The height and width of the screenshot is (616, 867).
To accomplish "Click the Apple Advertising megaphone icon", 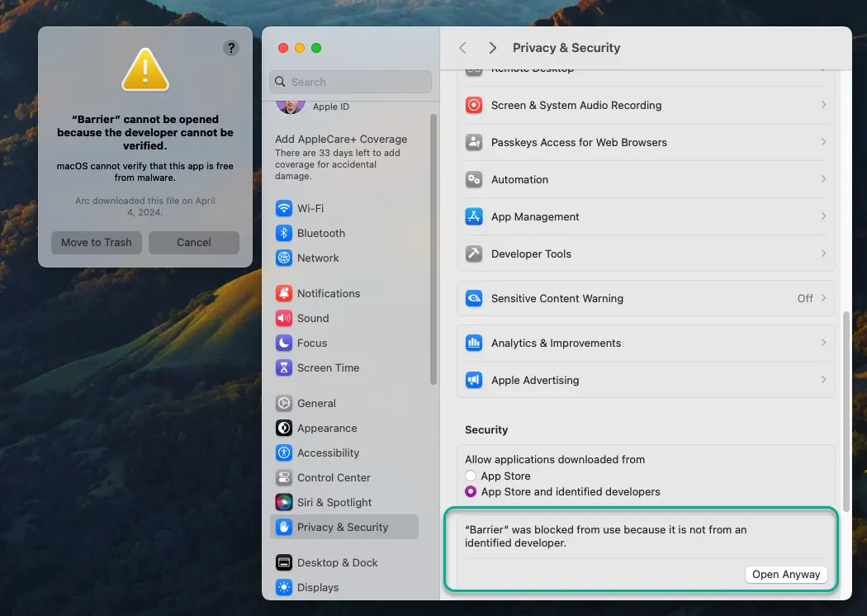I will [x=474, y=380].
